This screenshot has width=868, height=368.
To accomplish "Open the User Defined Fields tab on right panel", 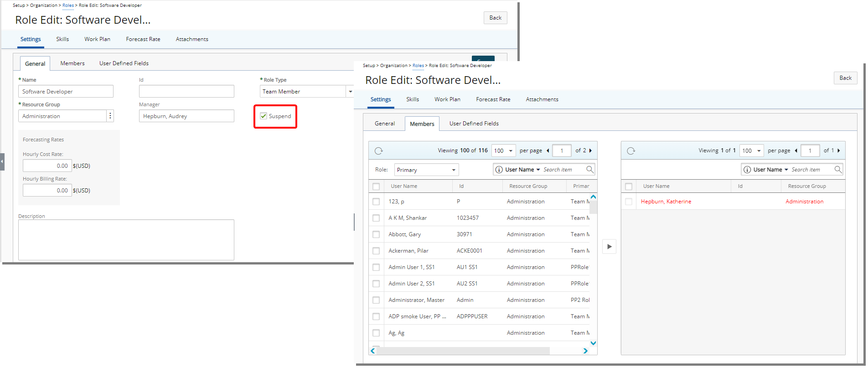I will (x=474, y=124).
